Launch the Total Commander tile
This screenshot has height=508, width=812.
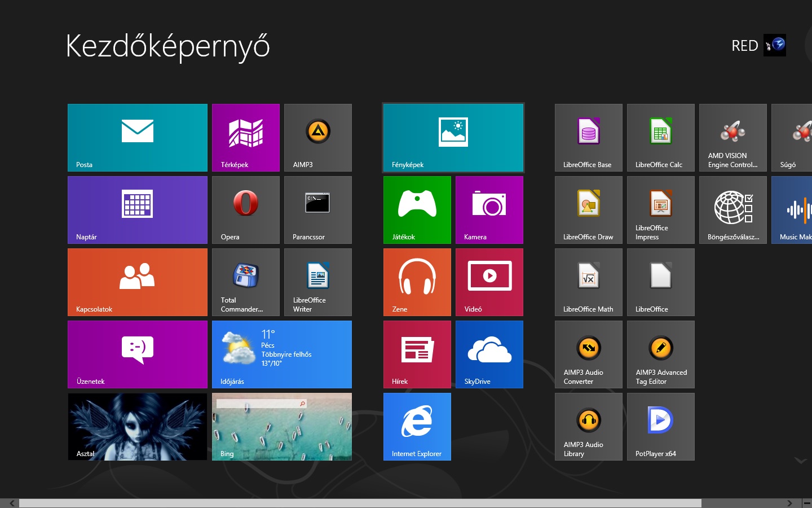coord(246,282)
